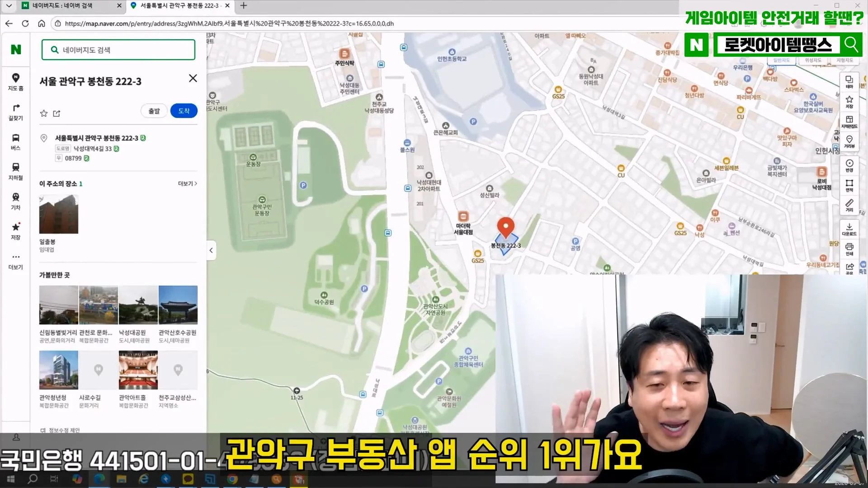Set address as 도착 destination
This screenshot has height=488, width=868.
coord(184,111)
